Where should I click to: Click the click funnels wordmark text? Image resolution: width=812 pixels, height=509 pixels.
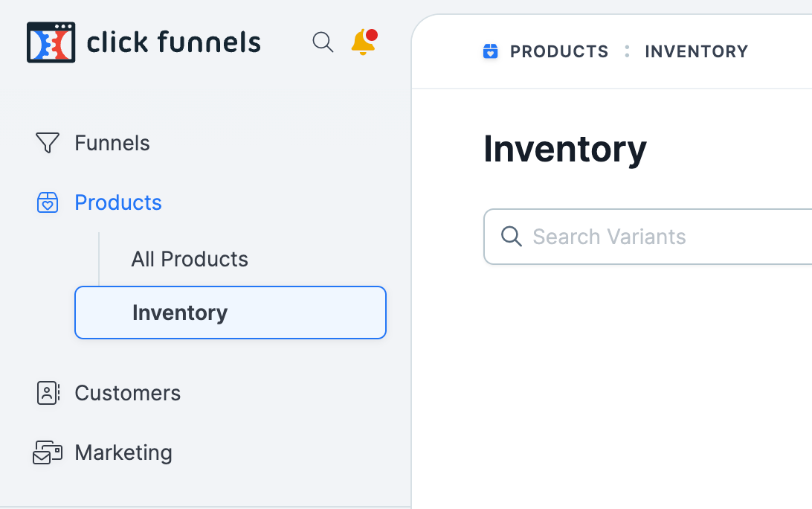coord(173,42)
